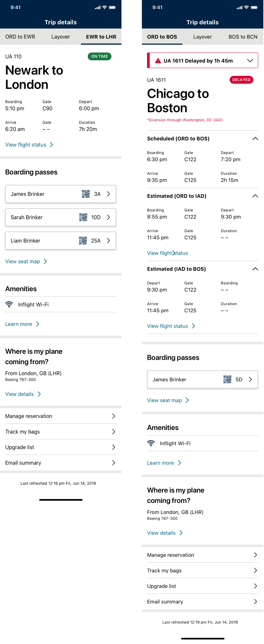Open Email summary in Chicago trip
The image size is (264, 644).
pos(202,602)
